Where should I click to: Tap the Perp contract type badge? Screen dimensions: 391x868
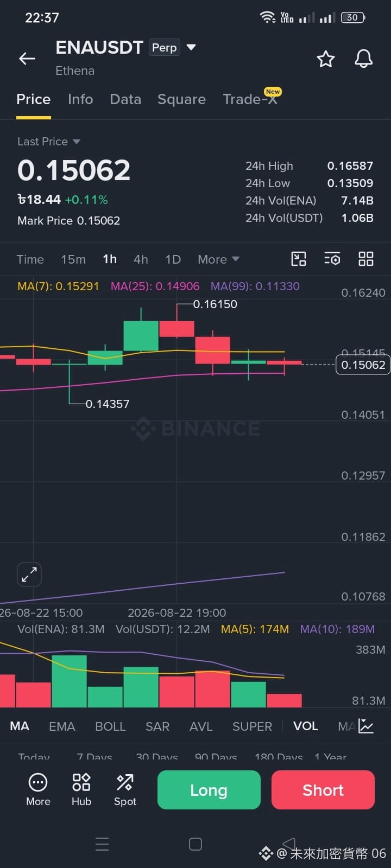(x=165, y=48)
